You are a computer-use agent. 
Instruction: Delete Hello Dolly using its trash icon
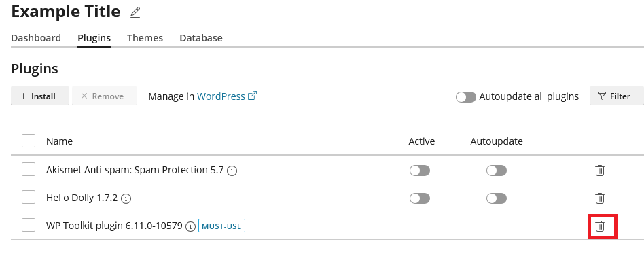point(600,198)
